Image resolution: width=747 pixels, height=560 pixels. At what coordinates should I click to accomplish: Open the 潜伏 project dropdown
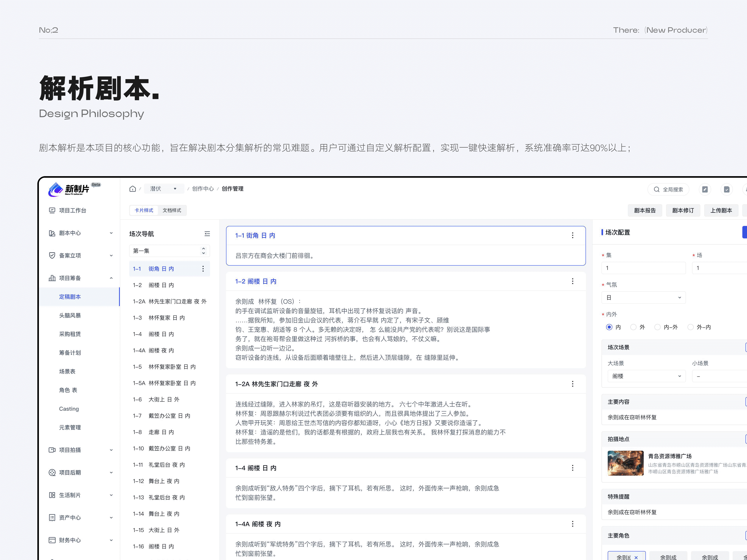click(x=164, y=189)
